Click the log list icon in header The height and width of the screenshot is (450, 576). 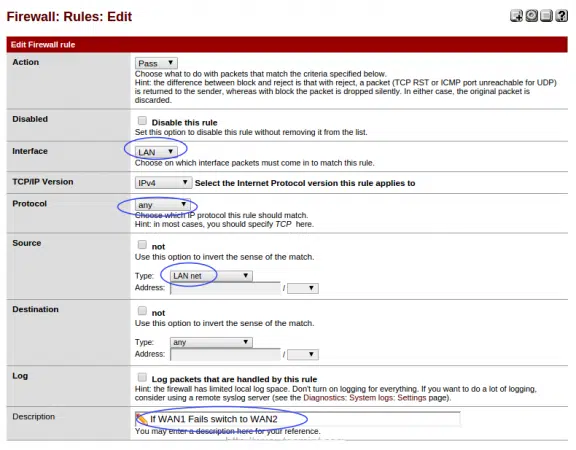[546, 16]
